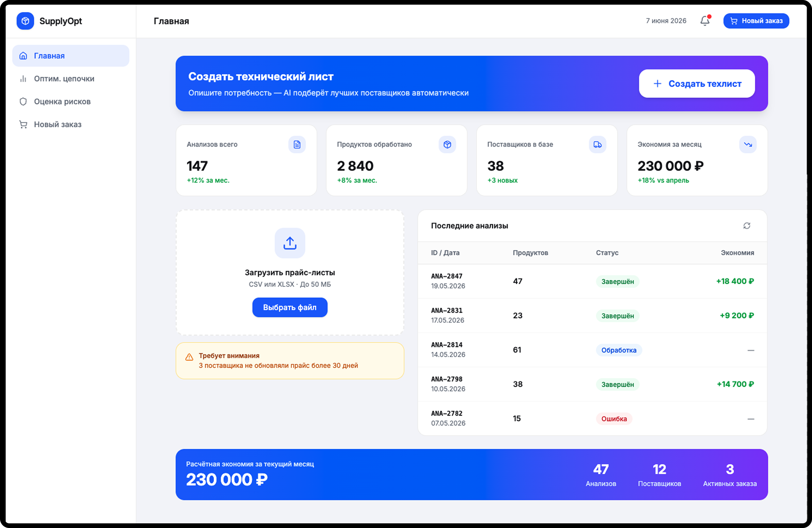812x528 pixels.
Task: Go to Оценка рисков section
Action: (x=71, y=101)
